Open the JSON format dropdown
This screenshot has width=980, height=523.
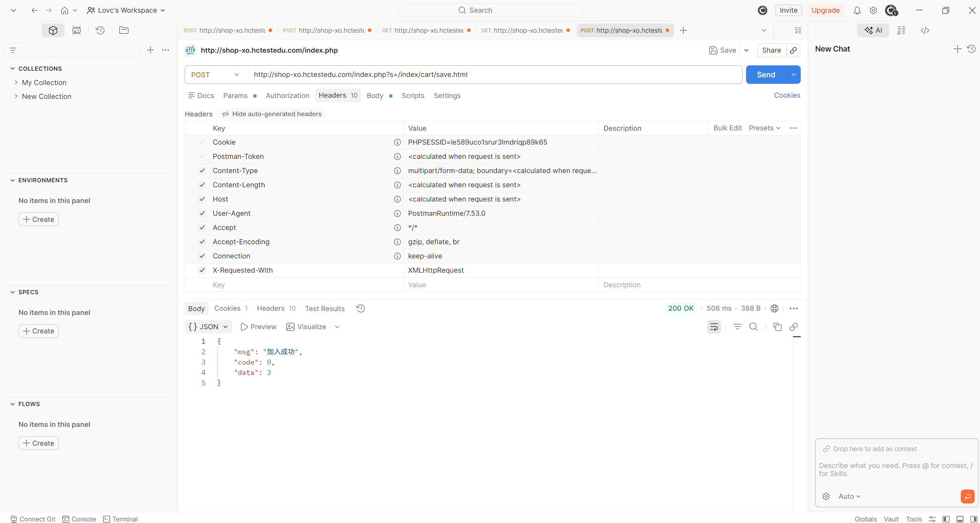(209, 327)
